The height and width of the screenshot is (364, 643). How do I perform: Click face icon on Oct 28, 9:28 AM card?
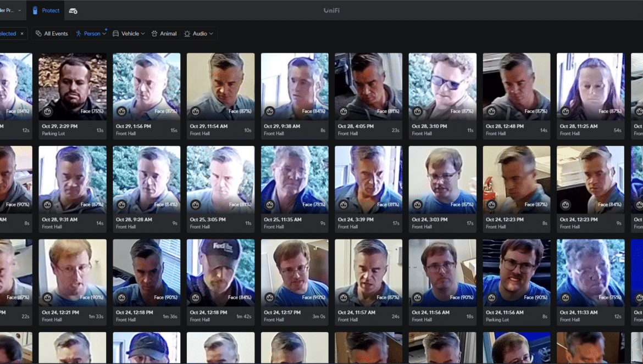[x=121, y=204]
